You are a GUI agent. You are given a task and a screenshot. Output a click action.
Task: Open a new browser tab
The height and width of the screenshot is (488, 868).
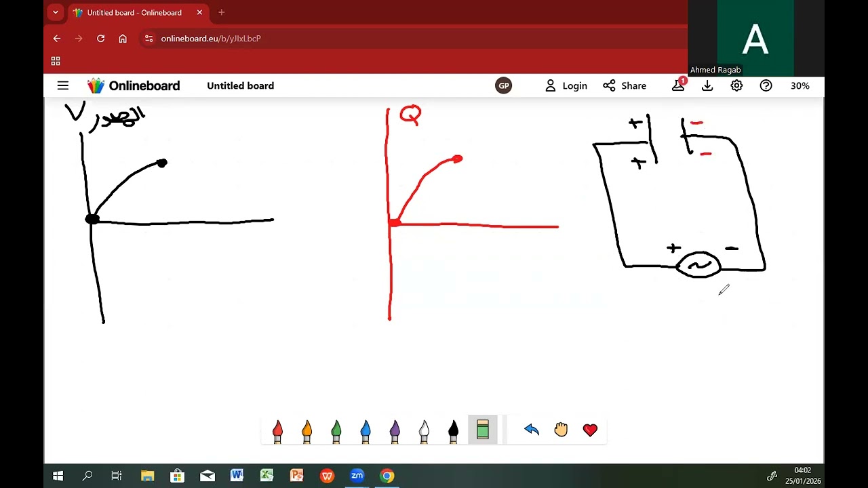point(221,12)
